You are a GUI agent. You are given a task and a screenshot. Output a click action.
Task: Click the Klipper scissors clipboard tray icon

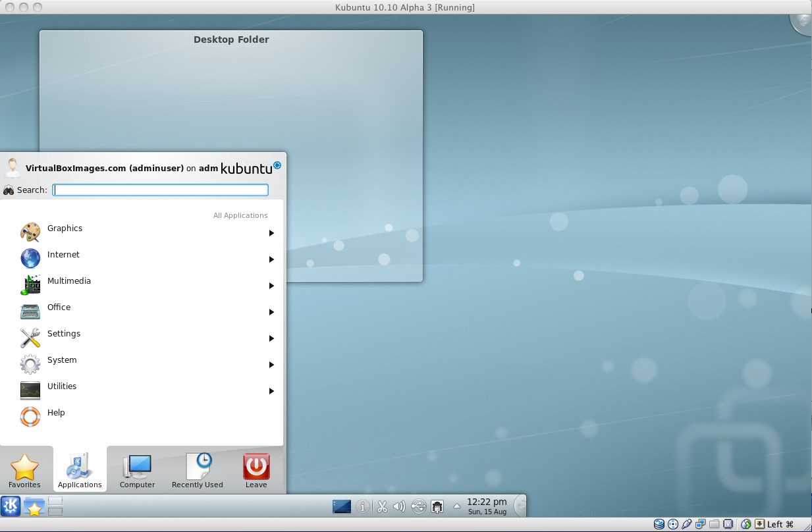point(382,506)
